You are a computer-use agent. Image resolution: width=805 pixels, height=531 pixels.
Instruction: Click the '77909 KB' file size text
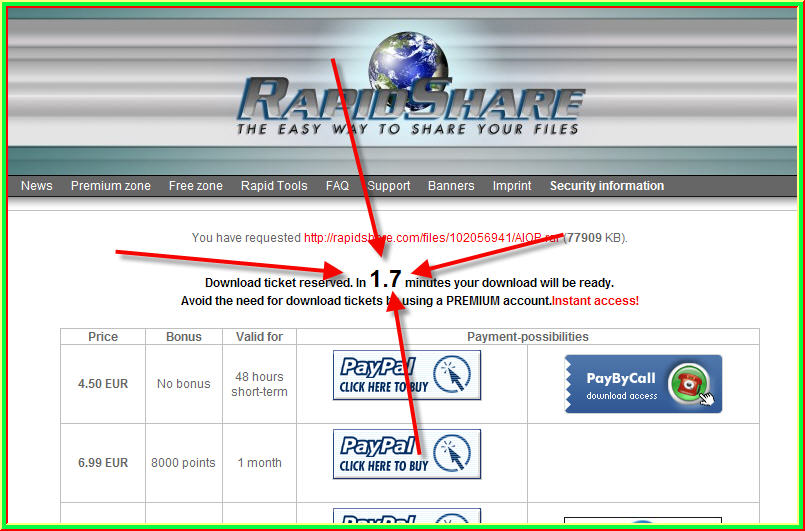point(593,238)
